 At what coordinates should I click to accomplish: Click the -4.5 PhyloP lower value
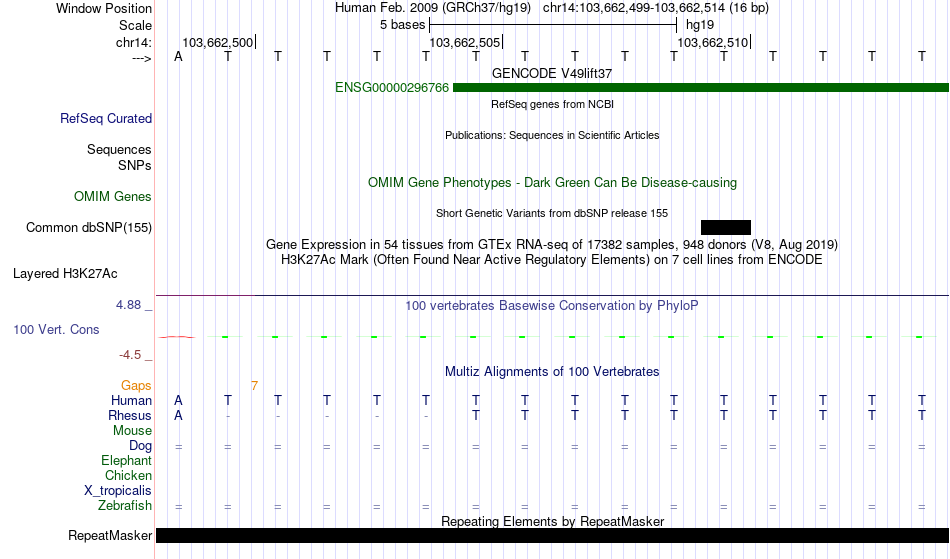coord(130,355)
